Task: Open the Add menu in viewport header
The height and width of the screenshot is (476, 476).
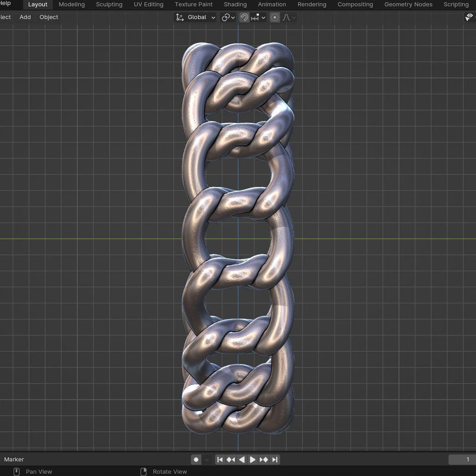Action: 25,17
